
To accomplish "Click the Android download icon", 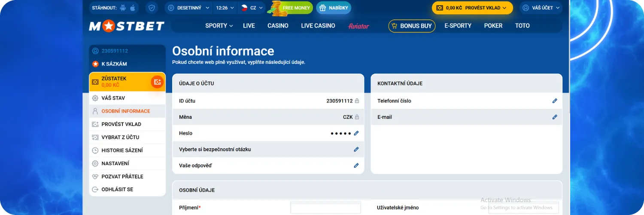I will 123,8.
